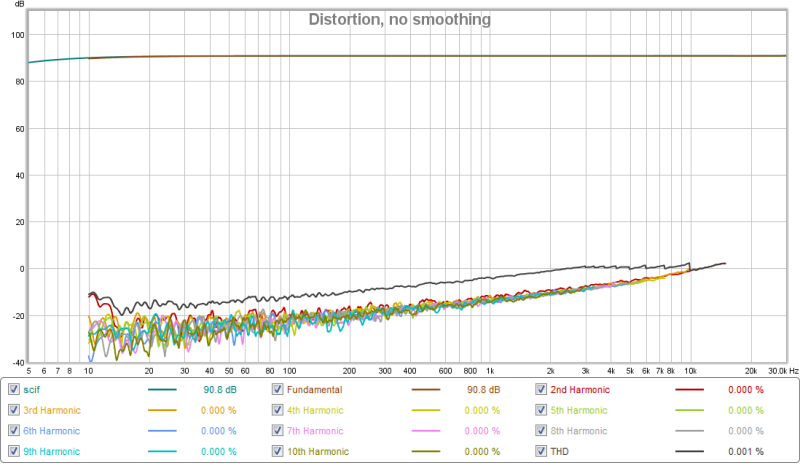The width and height of the screenshot is (800, 464).
Task: Toggle the 9th Harmonic checkbox
Action: click(x=14, y=451)
